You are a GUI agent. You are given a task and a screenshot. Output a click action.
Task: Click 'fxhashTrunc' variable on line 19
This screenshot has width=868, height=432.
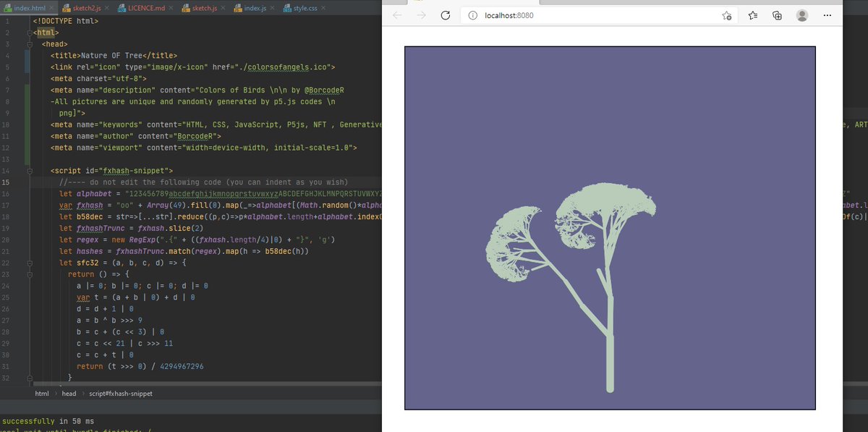tap(101, 228)
